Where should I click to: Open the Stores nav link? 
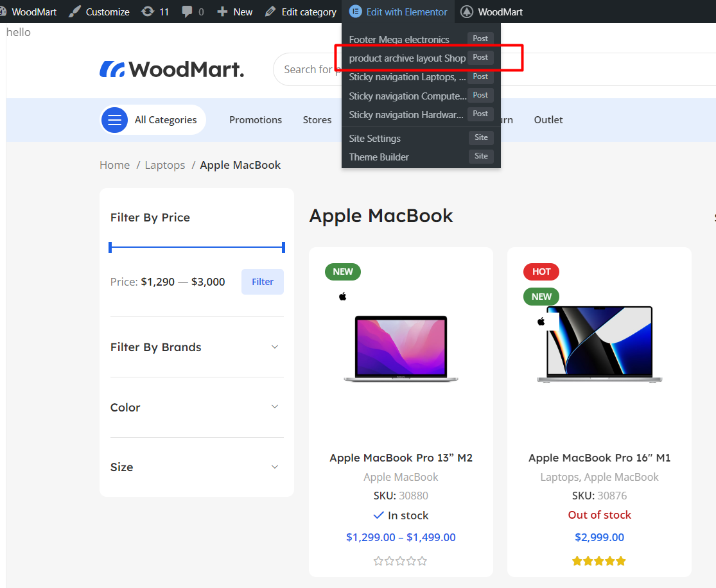[317, 119]
